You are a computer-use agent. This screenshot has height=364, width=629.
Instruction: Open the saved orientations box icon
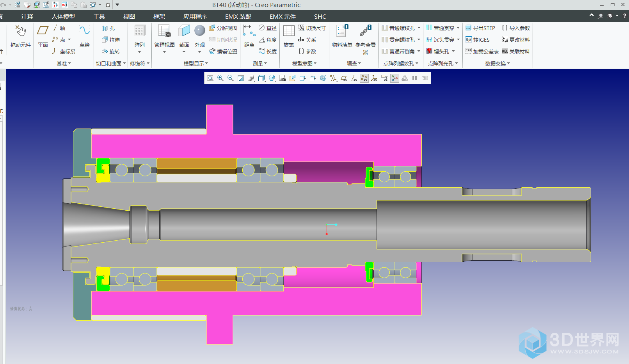click(261, 78)
